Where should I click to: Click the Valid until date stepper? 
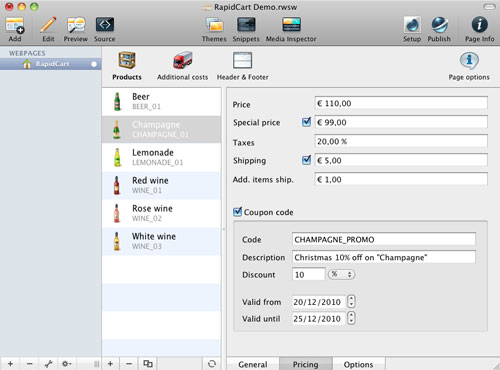click(351, 318)
